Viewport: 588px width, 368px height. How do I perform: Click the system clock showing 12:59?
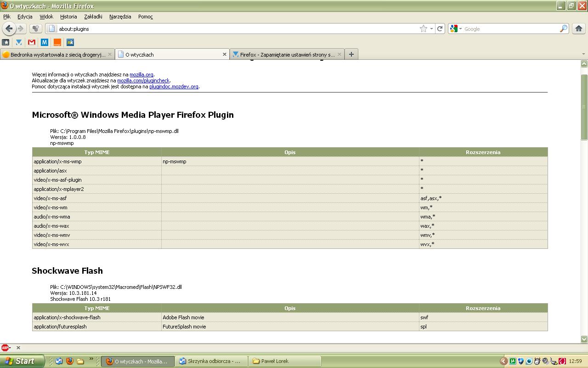tap(575, 361)
